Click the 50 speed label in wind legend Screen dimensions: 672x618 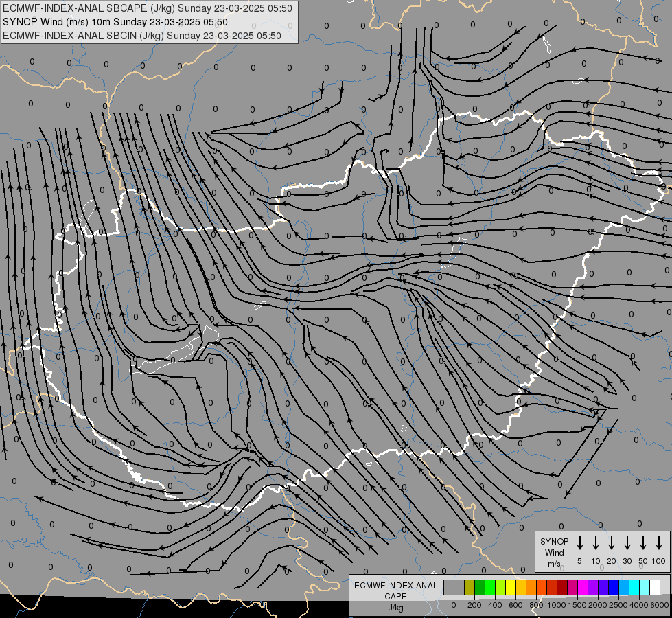(x=643, y=561)
